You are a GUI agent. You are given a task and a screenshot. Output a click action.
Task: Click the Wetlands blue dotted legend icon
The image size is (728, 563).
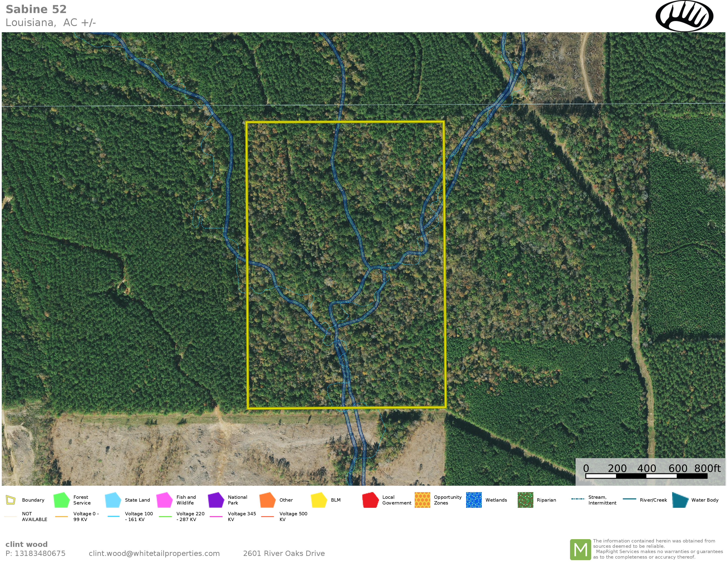[474, 500]
